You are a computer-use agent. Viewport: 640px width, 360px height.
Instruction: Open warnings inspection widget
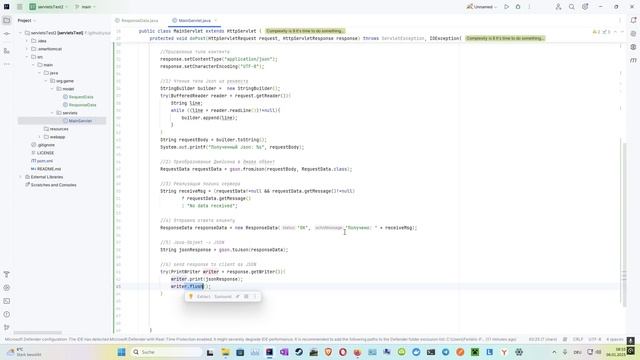600,31
